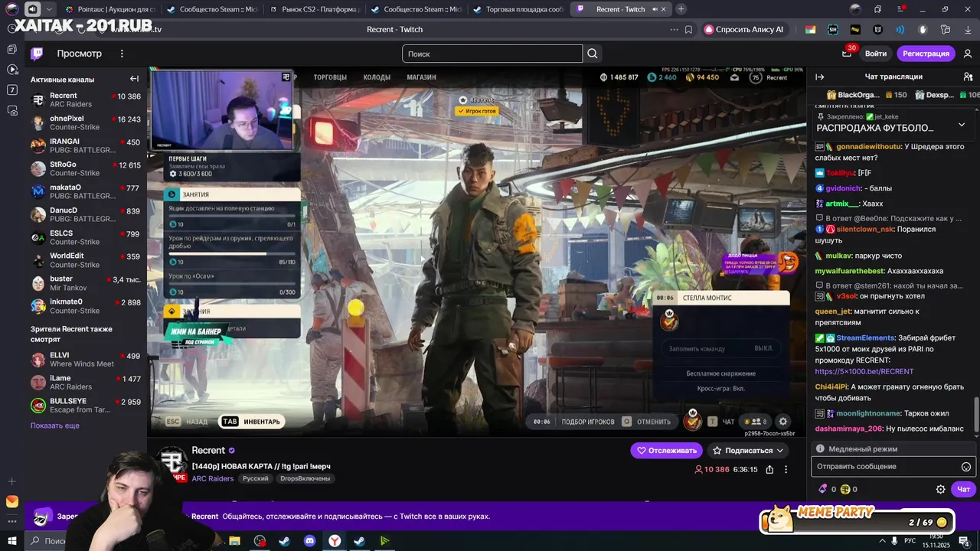This screenshot has height=551, width=980.
Task: Click the chat scrollbar
Action: click(975, 414)
